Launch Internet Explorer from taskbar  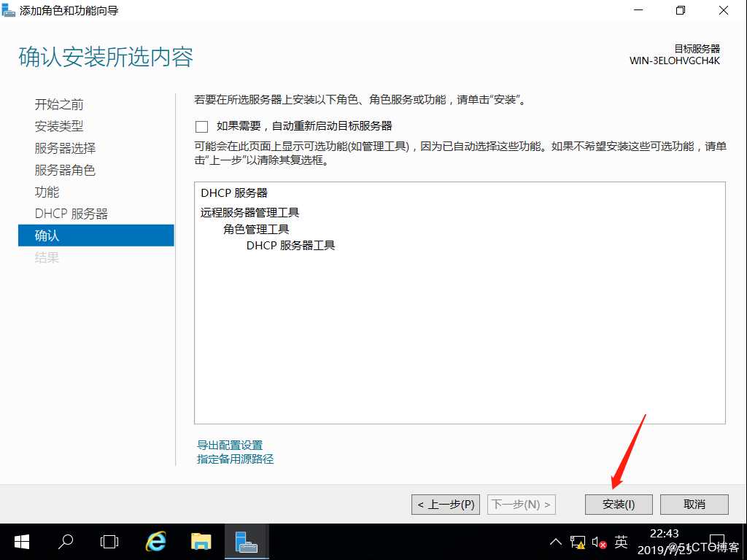(x=156, y=542)
